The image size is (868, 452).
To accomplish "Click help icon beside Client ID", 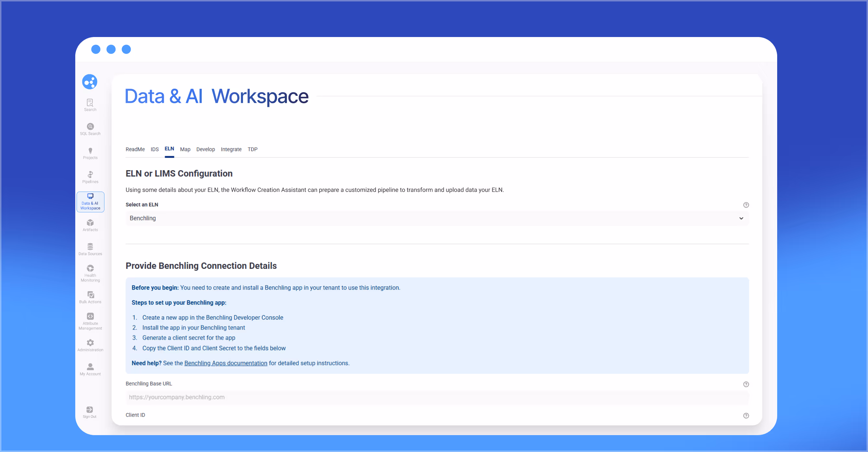I will 746,416.
